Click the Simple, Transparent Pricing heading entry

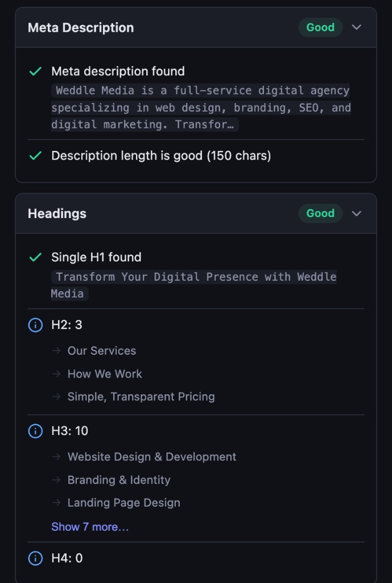coord(141,396)
